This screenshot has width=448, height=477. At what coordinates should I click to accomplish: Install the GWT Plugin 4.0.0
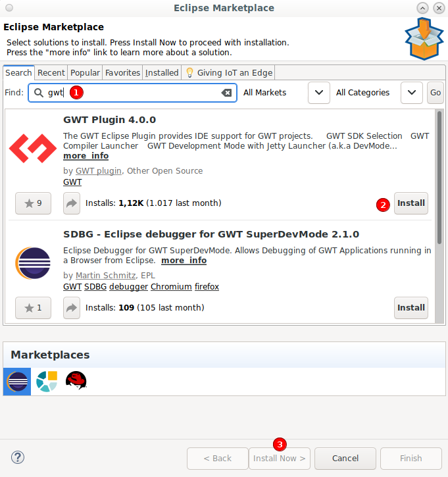[411, 203]
